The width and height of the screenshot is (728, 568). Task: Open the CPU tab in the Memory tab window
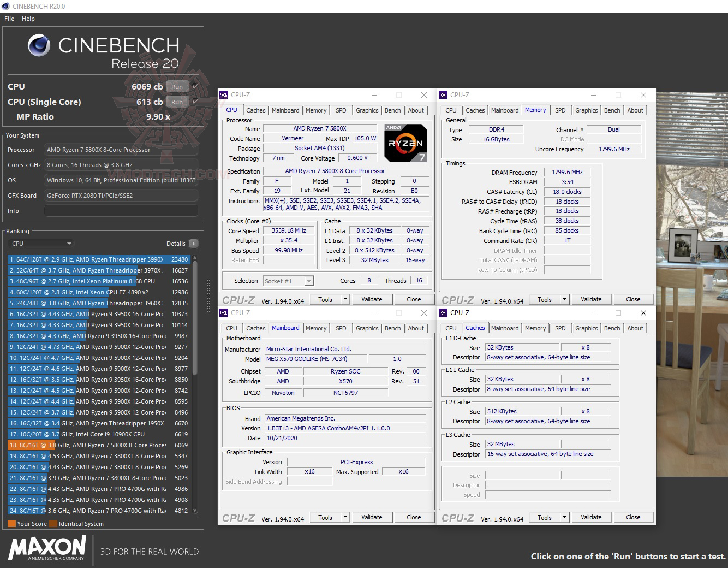[451, 110]
